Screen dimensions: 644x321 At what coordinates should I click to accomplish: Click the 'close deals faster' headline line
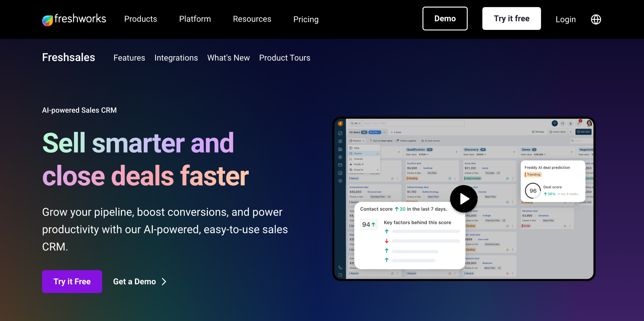[146, 176]
